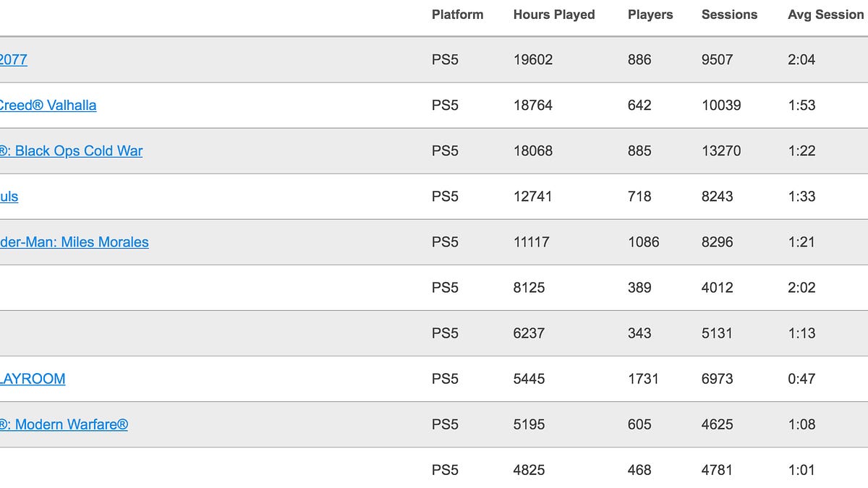The image size is (868, 488).
Task: Sort by the Platform column header
Action: 457,14
